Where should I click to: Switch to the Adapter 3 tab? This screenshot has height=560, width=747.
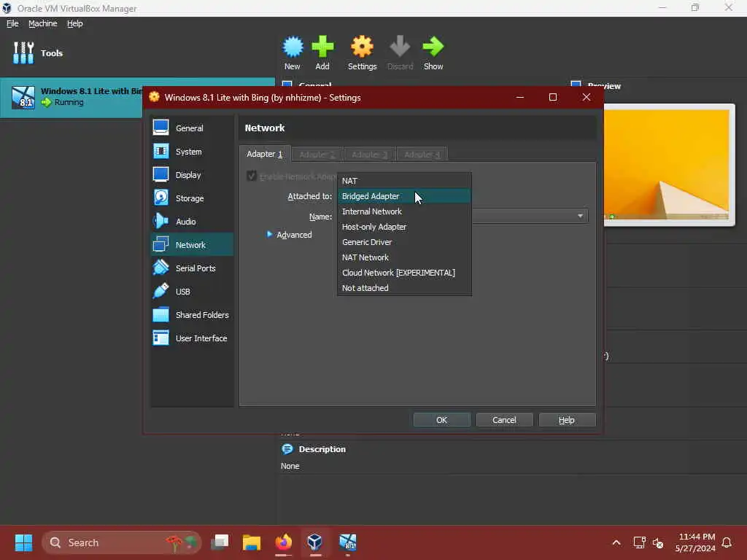point(369,155)
